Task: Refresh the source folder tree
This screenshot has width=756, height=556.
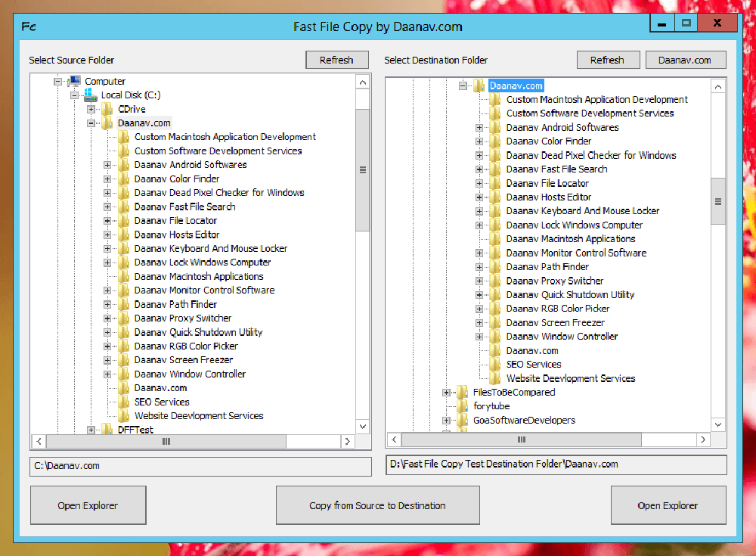Action: tap(336, 60)
